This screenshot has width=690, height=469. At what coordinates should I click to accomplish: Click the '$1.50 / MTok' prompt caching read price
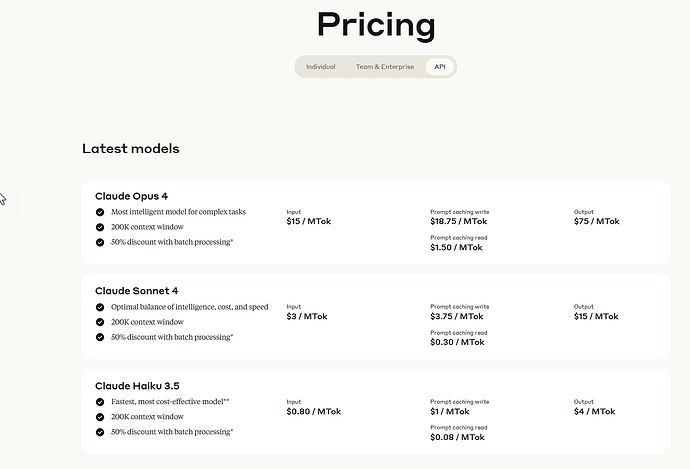(x=456, y=247)
